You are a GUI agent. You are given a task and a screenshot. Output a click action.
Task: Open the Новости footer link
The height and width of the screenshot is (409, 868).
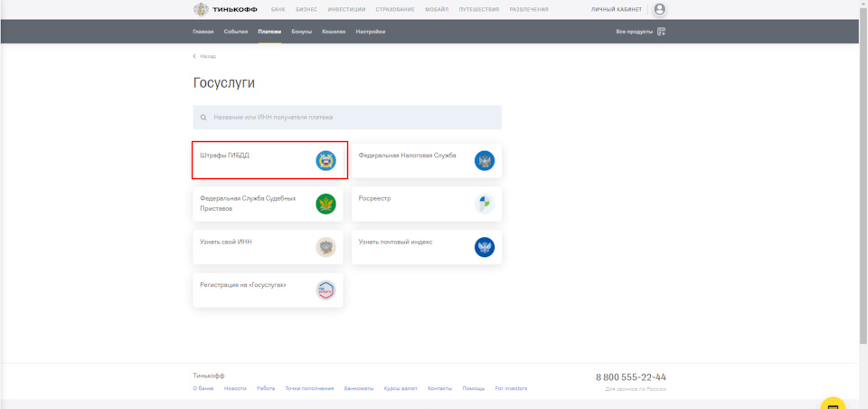[x=235, y=388]
